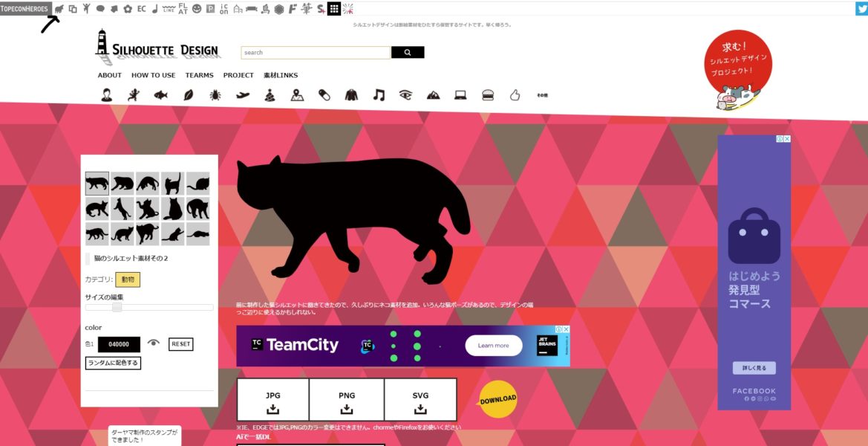Click the RESET color button

point(181,344)
